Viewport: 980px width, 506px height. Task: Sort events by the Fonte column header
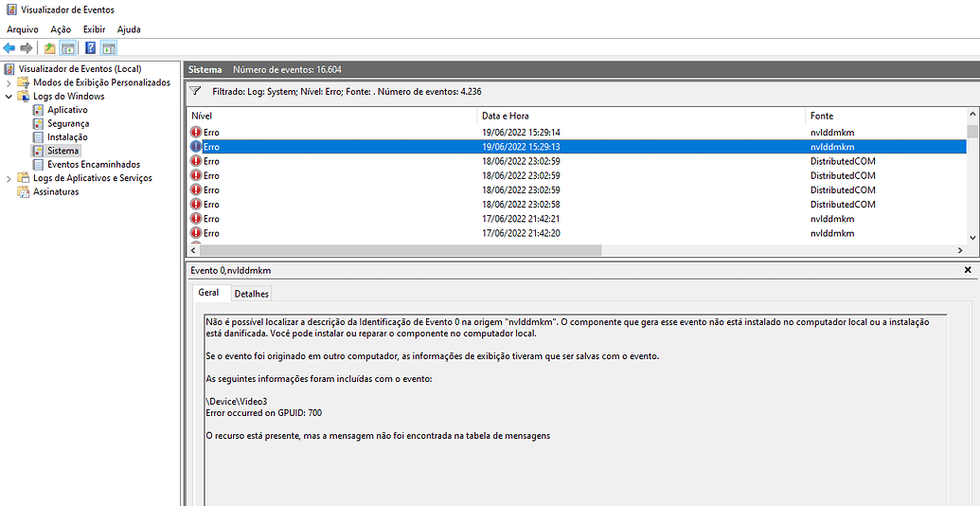tap(886, 117)
